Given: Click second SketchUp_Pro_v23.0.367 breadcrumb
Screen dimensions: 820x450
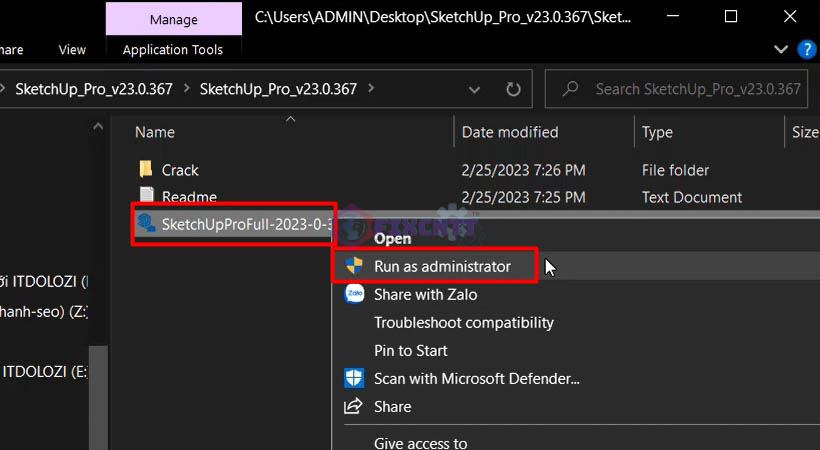Looking at the screenshot, I should click(x=278, y=89).
